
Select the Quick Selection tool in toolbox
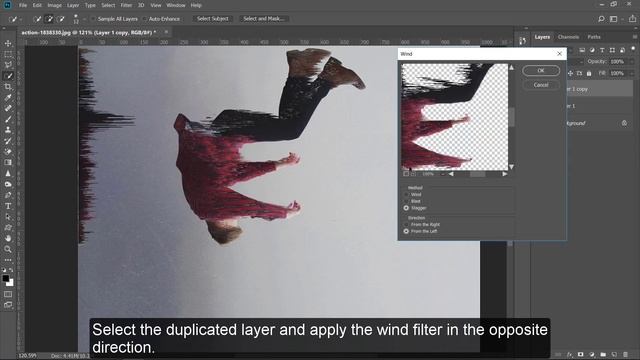pos(8,76)
